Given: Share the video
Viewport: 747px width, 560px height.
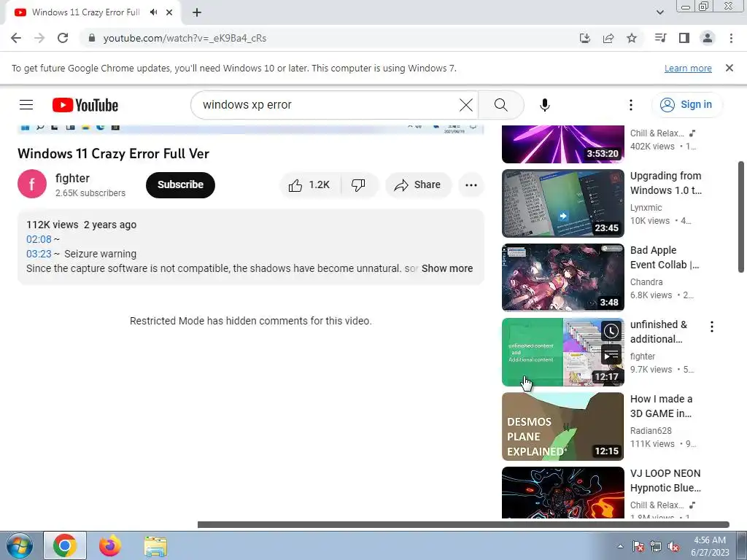Looking at the screenshot, I should coord(417,184).
